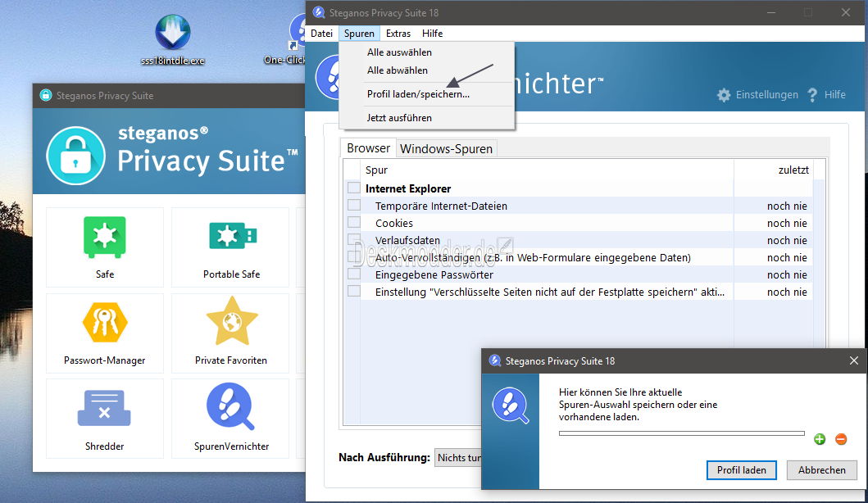Switch to the Windows-Spuren tab
This screenshot has height=503, width=868.
pos(446,149)
